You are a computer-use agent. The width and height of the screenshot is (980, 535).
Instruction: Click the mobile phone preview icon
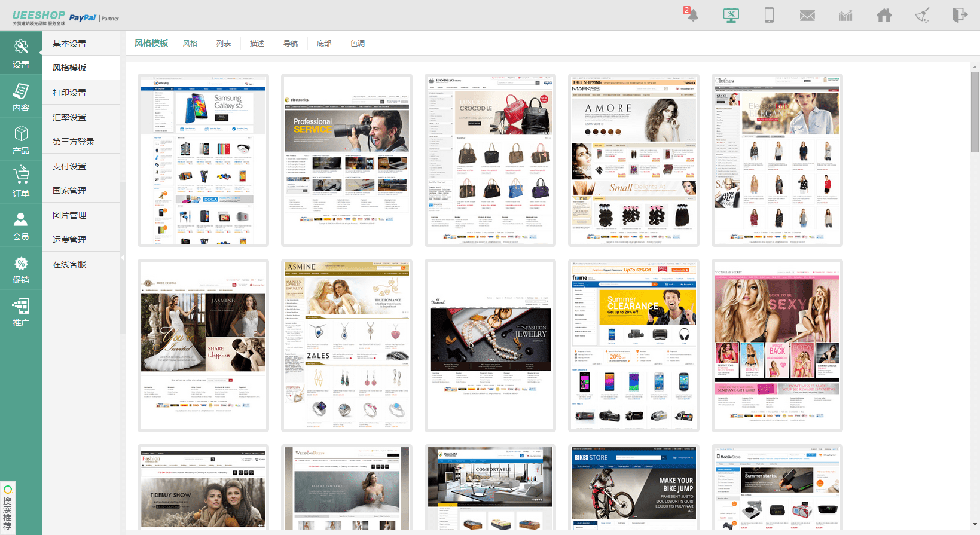click(x=769, y=16)
